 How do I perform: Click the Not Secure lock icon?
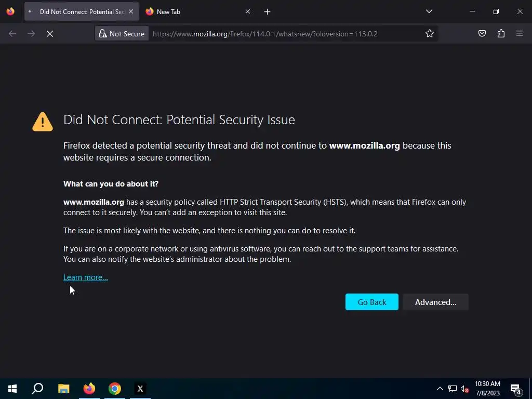tap(103, 34)
